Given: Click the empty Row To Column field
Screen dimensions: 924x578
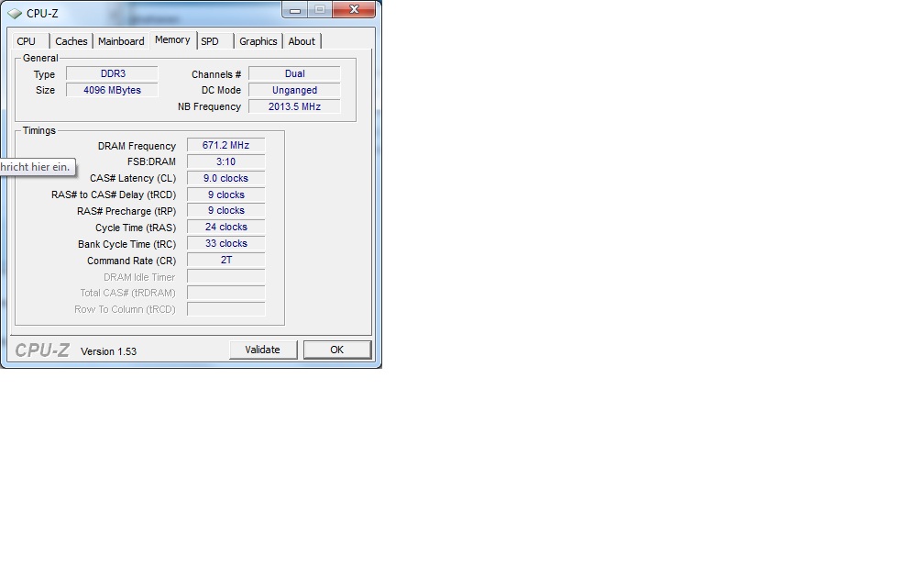Looking at the screenshot, I should tap(225, 309).
